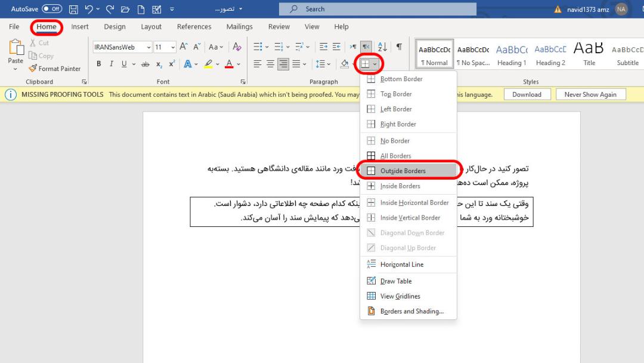Click the Shading paint bucket icon
This screenshot has width=644, height=363.
[345, 64]
